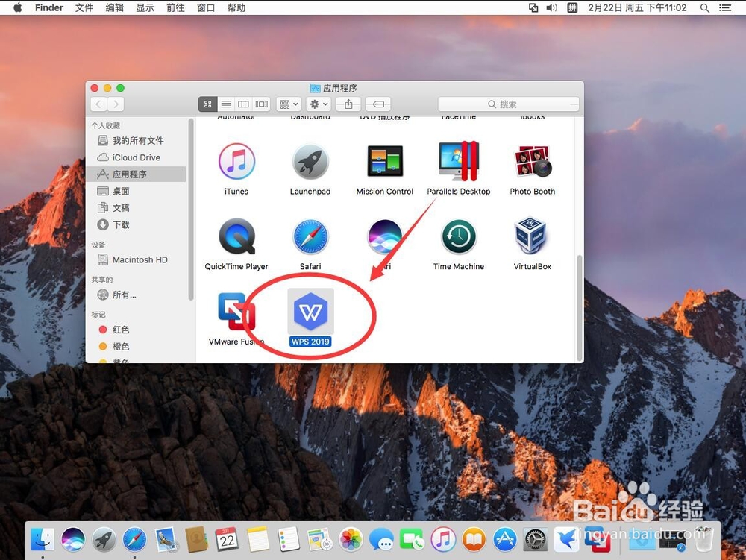Open Calendar from the Dock
This screenshot has width=746, height=560.
[x=227, y=540]
